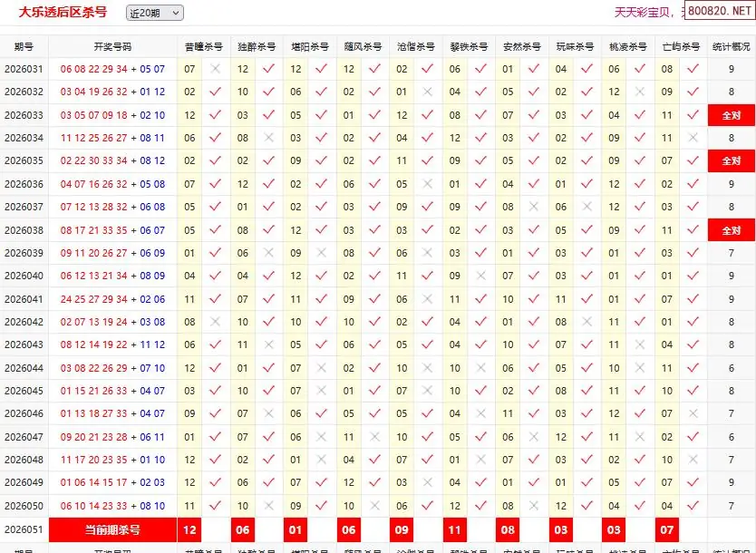Image resolution: width=756 pixels, height=553 pixels.
Task: Select the 统计概况 column header
Action: 731,47
